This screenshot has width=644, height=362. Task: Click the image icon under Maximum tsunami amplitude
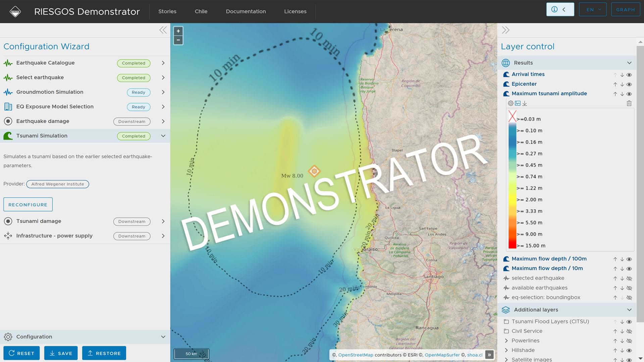pos(517,103)
